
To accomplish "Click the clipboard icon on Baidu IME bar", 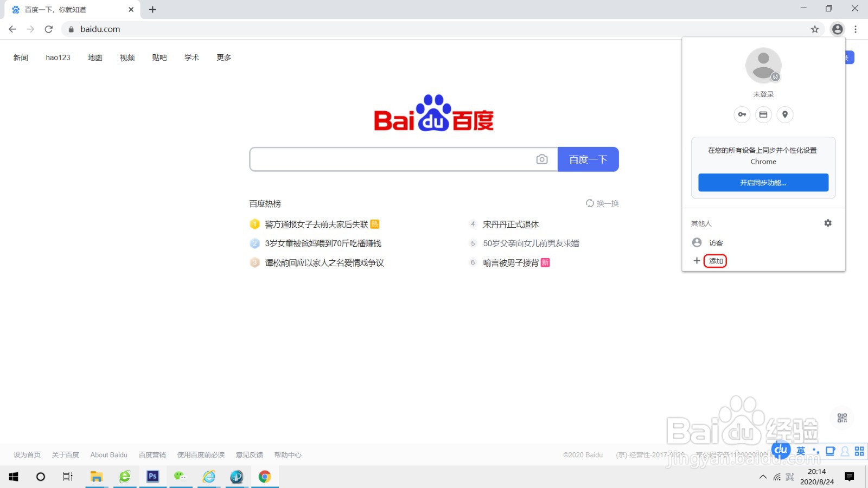I will pyautogui.click(x=830, y=451).
